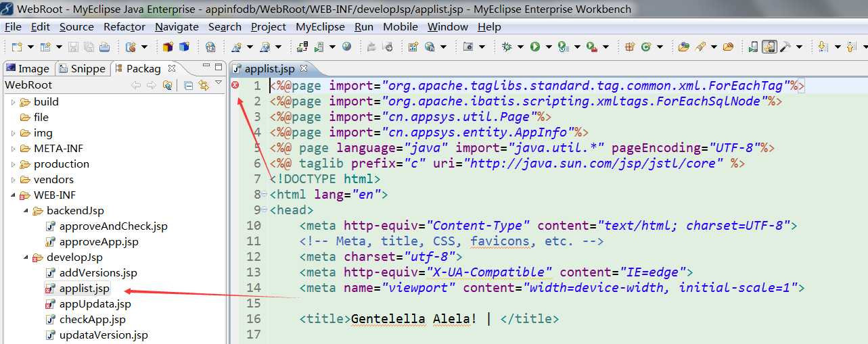
Task: Select the applist.jsp editor tab
Action: 270,68
